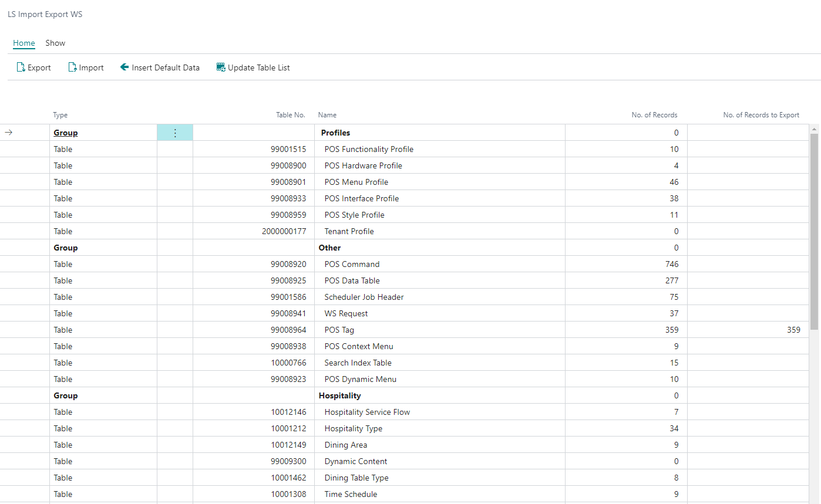821x504 pixels.
Task: Click the No. of Records column header
Action: 654,115
